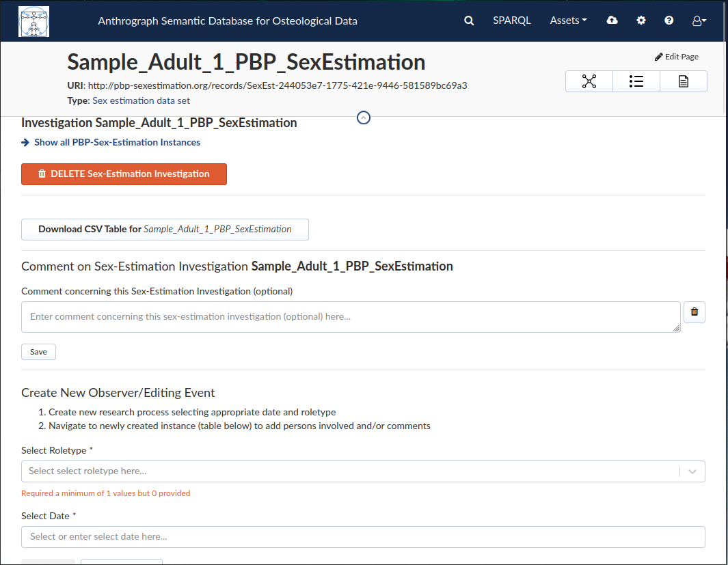
Task: Click the Edit Page link
Action: click(x=677, y=57)
